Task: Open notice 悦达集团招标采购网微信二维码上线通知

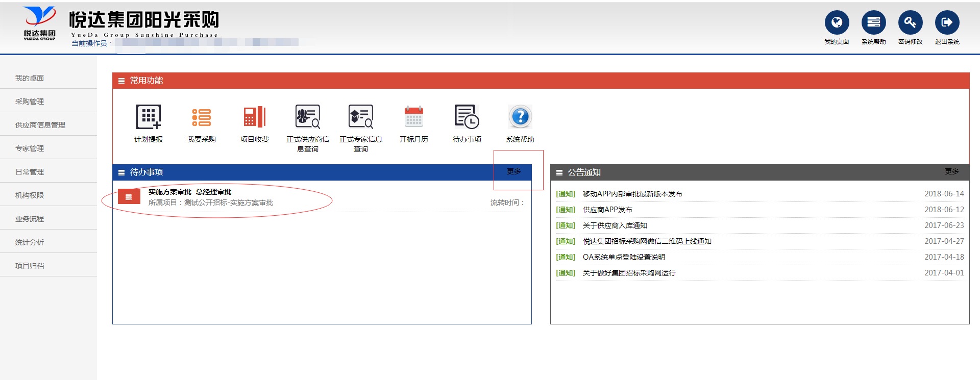Action: [x=647, y=241]
